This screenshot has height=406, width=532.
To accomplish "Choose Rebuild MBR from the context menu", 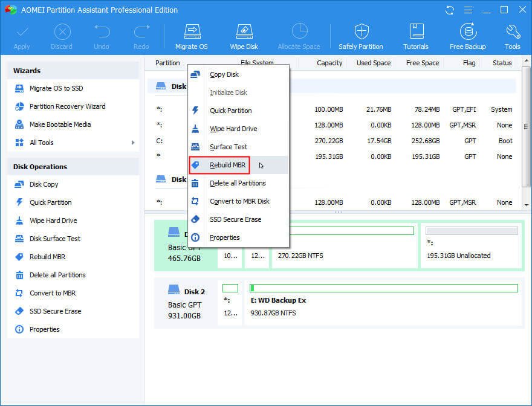I will [x=227, y=165].
